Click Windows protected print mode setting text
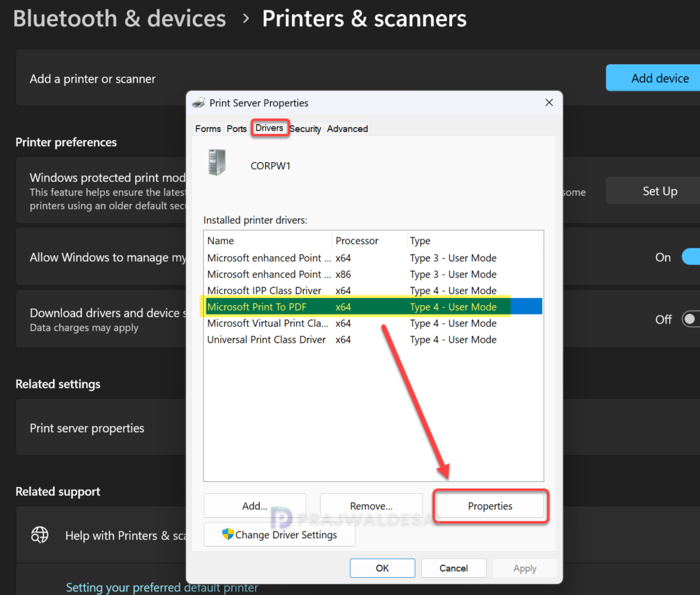Screen dimensions: 700x595 [x=107, y=177]
